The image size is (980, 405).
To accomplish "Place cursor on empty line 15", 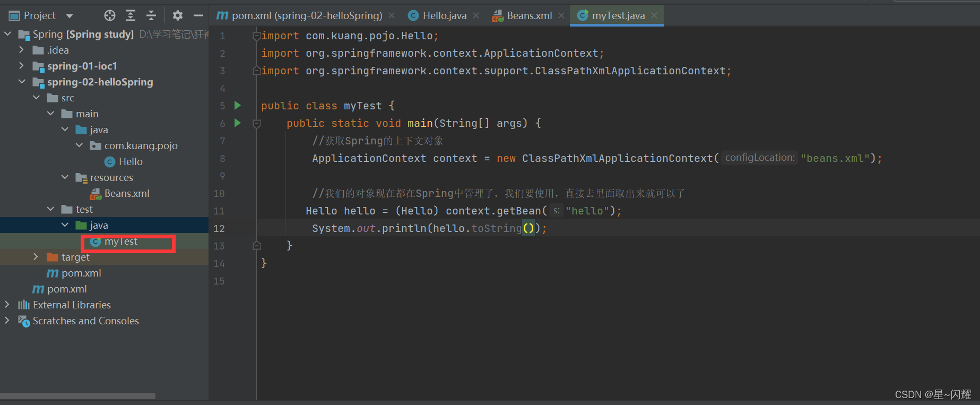I will (x=618, y=281).
